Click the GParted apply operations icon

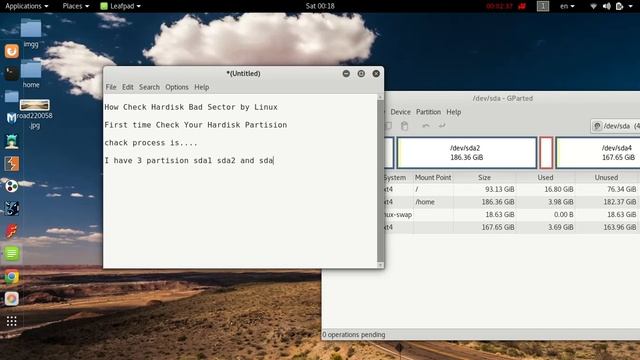click(442, 126)
